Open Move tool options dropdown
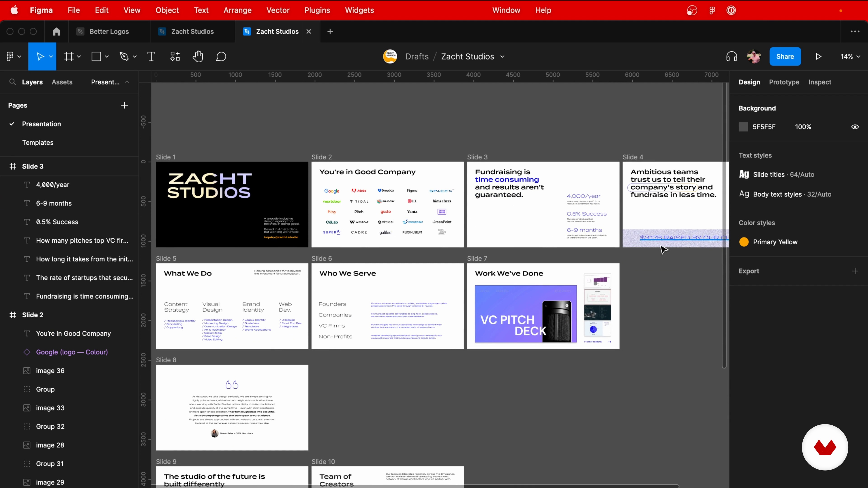This screenshot has height=488, width=868. point(51,56)
